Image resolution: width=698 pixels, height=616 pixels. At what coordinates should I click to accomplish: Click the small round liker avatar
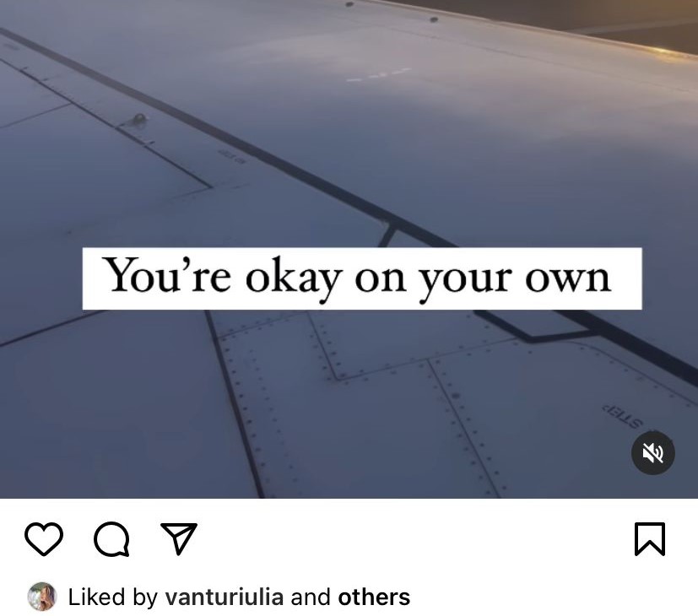pos(42,597)
